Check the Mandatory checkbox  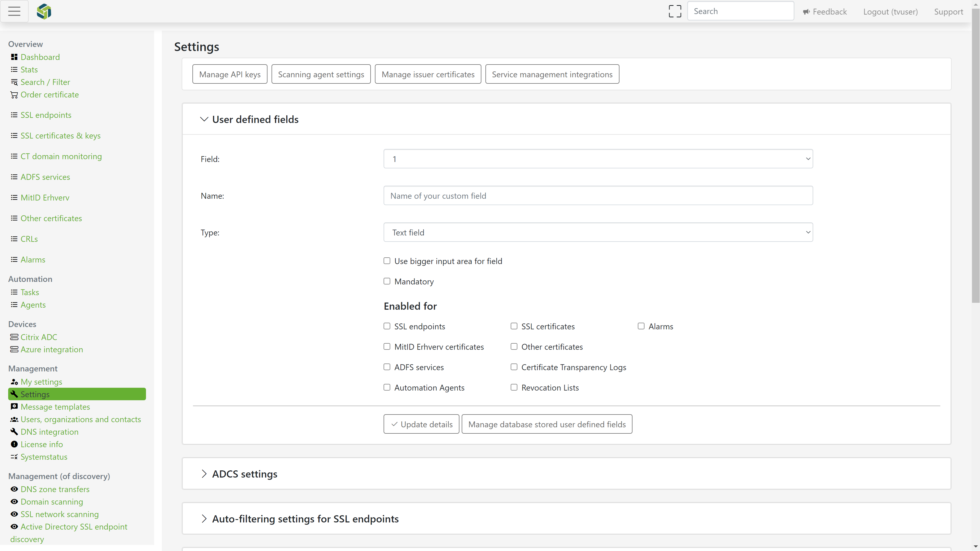coord(387,281)
